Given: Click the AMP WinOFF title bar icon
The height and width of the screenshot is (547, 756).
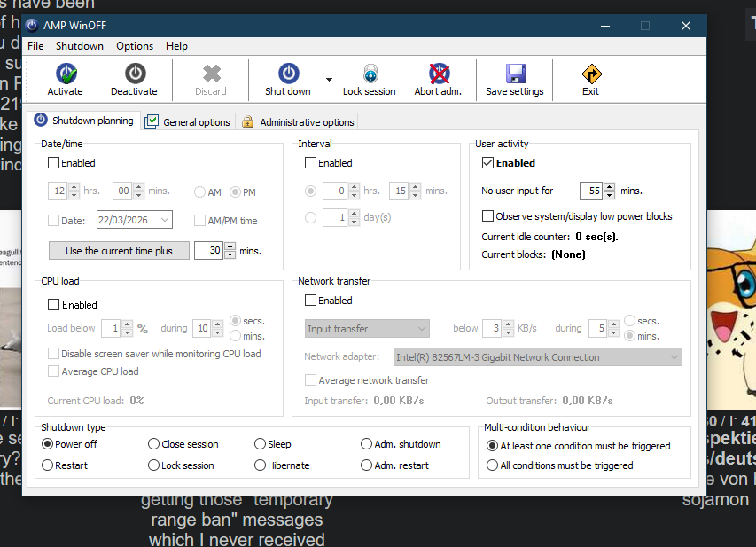Looking at the screenshot, I should point(32,25).
